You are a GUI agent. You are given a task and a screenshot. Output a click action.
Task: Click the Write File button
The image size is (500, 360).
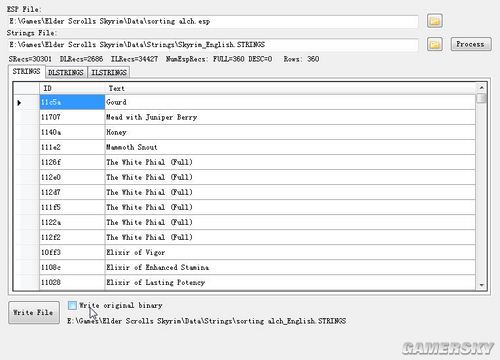tap(34, 312)
